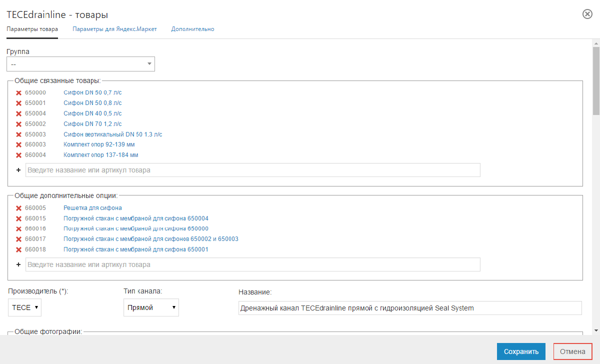Remove related product 650000
This screenshot has height=364, width=600.
point(18,93)
